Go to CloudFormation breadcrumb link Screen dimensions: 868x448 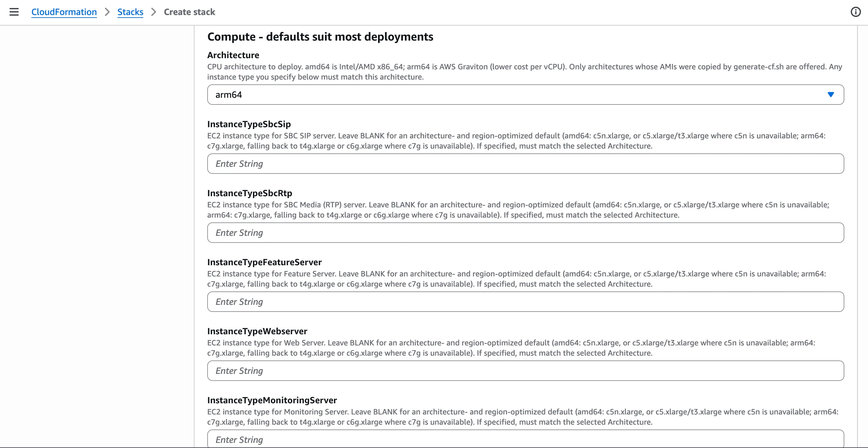point(64,12)
